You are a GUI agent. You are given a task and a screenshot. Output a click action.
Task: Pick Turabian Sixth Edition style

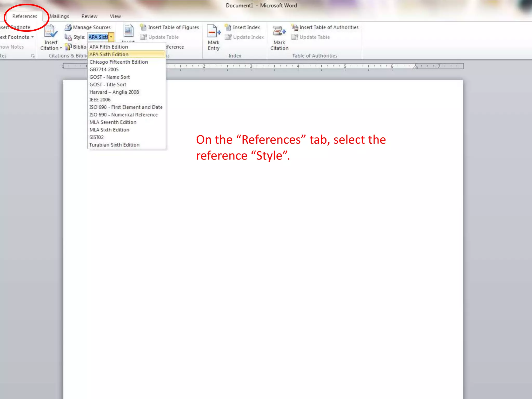(127, 145)
